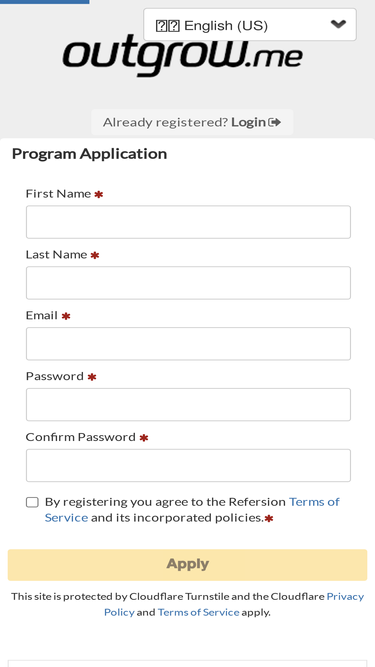Open the Login link for registered users
The image size is (375, 667).
click(x=249, y=123)
